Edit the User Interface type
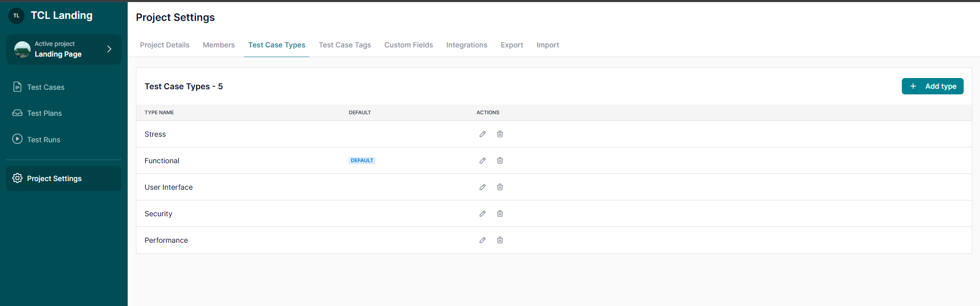Screen dimensions: 980x306 coord(483,187)
